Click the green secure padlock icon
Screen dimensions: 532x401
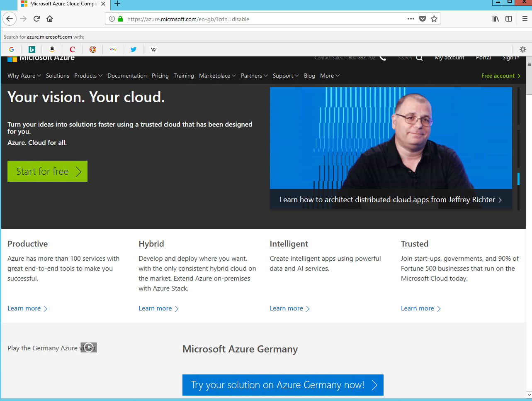120,19
